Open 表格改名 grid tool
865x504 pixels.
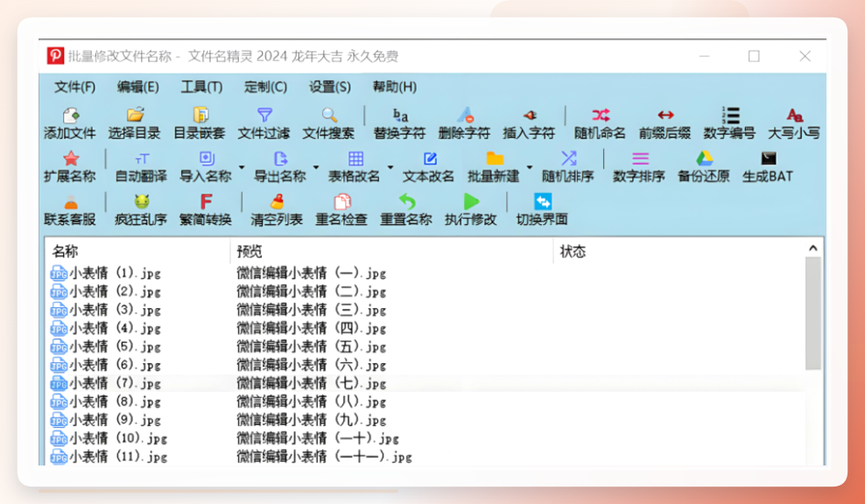355,166
